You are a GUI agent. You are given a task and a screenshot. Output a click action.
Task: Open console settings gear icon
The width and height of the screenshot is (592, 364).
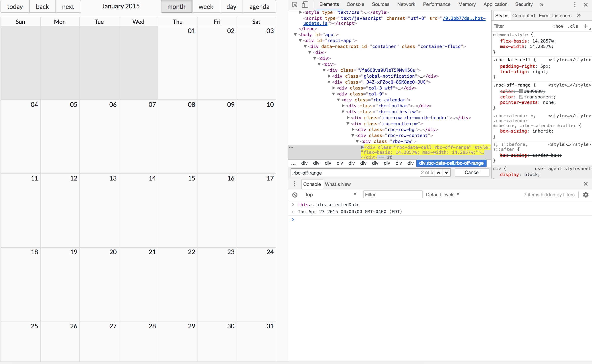coord(586,195)
